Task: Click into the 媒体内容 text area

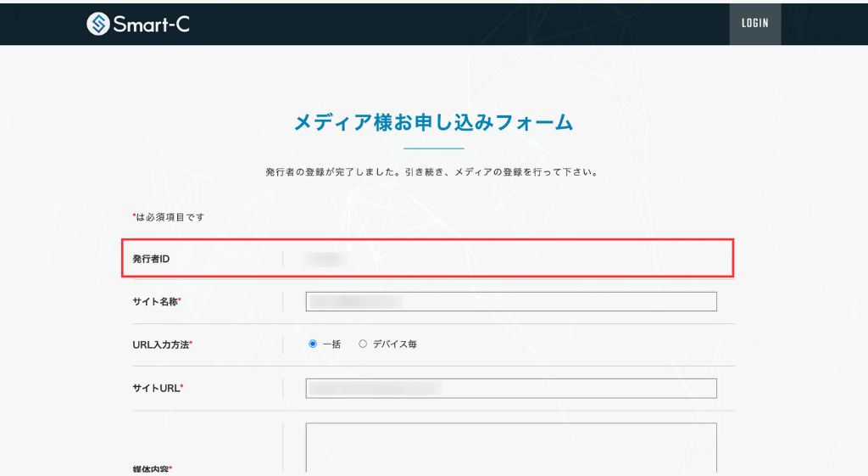Action: [x=511, y=448]
